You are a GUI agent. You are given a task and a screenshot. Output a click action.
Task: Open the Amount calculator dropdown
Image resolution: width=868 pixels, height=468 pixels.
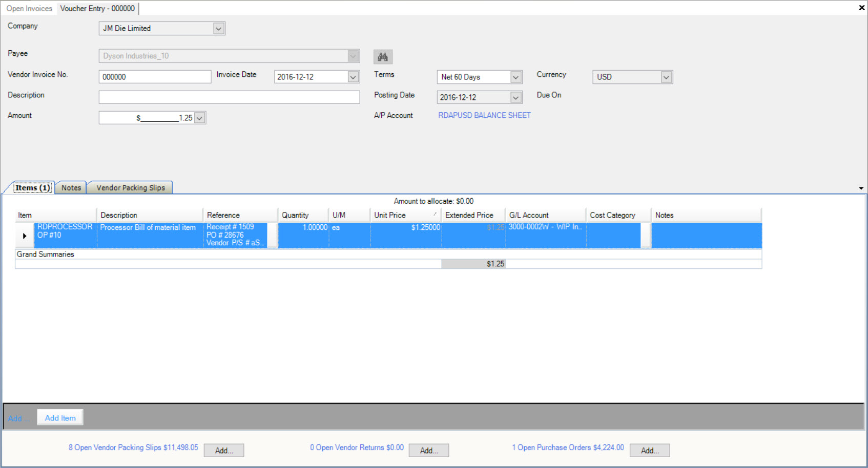(200, 118)
